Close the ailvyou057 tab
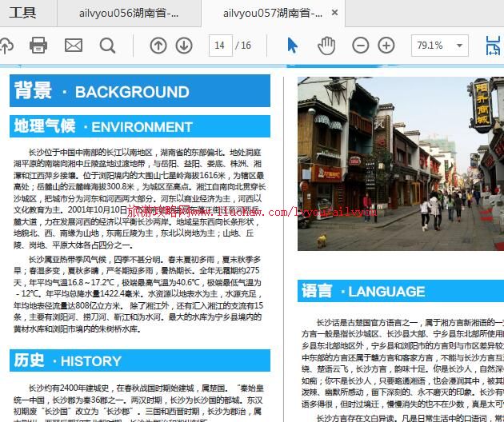The image size is (504, 422). [334, 13]
